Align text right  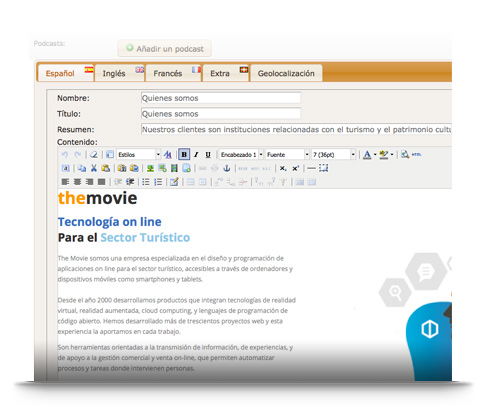click(x=89, y=182)
